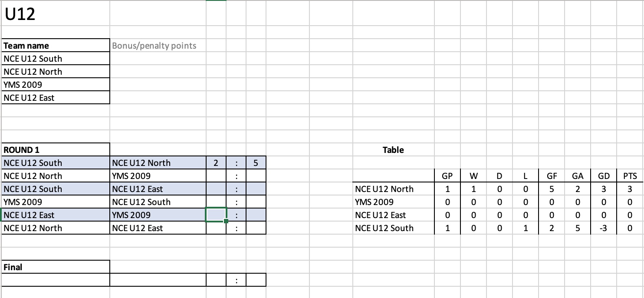Select the score cell containing 2

(216, 163)
